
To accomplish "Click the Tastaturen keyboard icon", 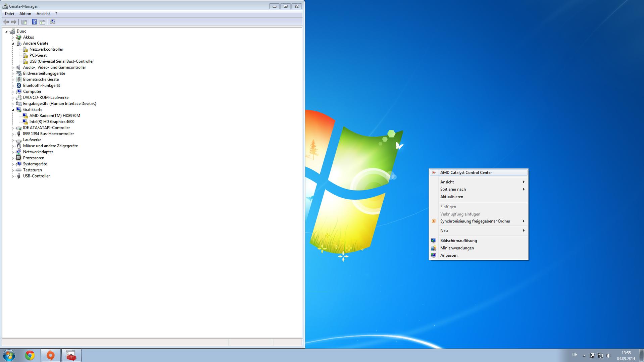I will [x=19, y=170].
